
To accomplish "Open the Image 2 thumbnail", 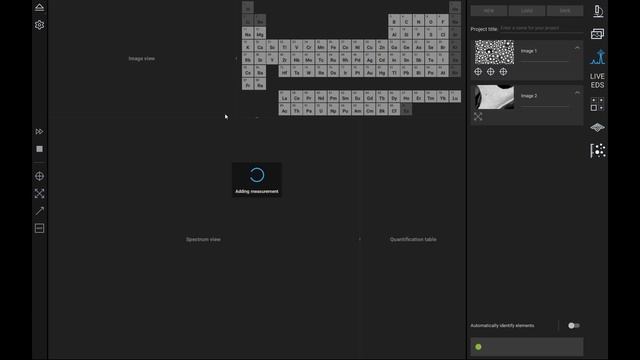I will click(x=494, y=97).
